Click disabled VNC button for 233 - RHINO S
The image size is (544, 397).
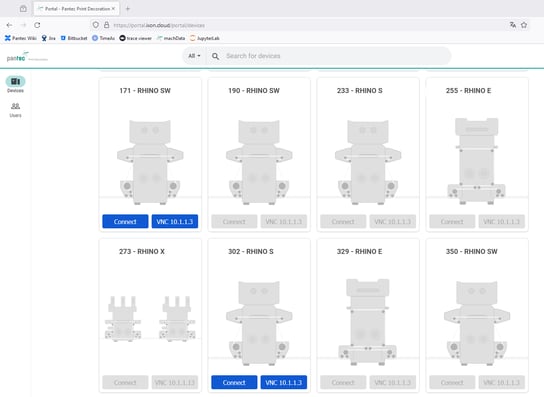coord(393,221)
